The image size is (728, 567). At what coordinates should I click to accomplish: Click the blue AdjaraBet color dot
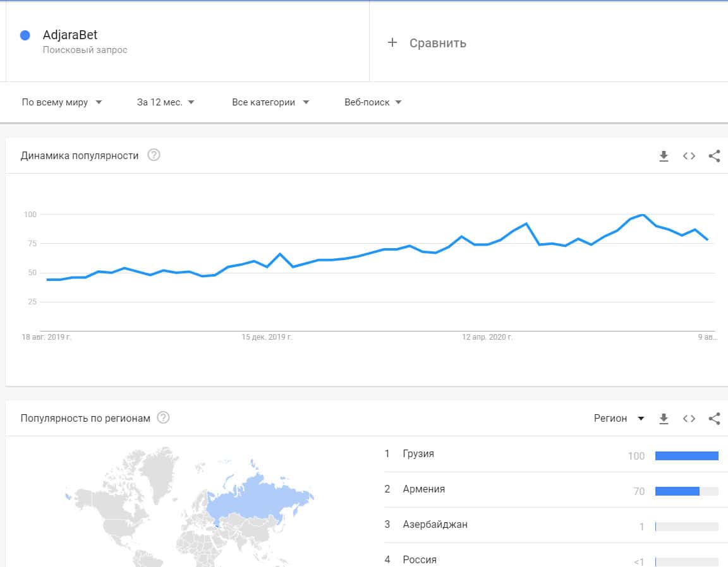pyautogui.click(x=25, y=35)
